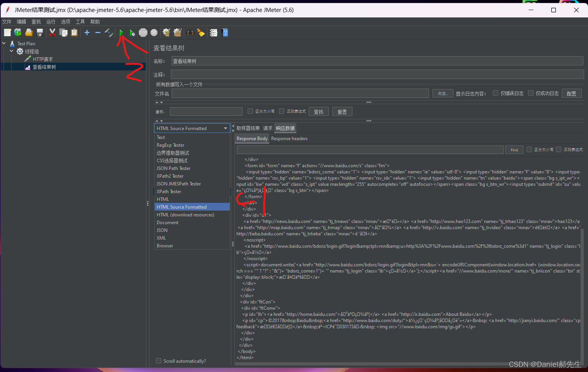
Task: Open the Templates icon in toolbar
Action: (x=18, y=33)
